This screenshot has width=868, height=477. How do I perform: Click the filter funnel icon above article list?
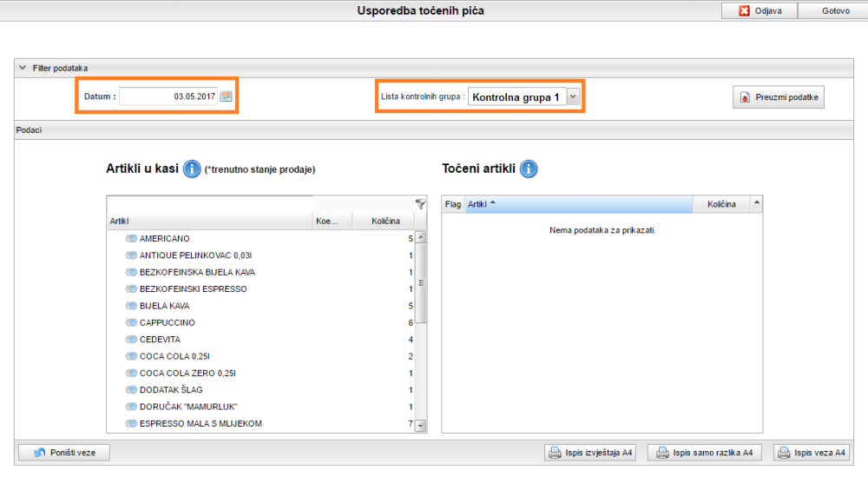(x=421, y=204)
